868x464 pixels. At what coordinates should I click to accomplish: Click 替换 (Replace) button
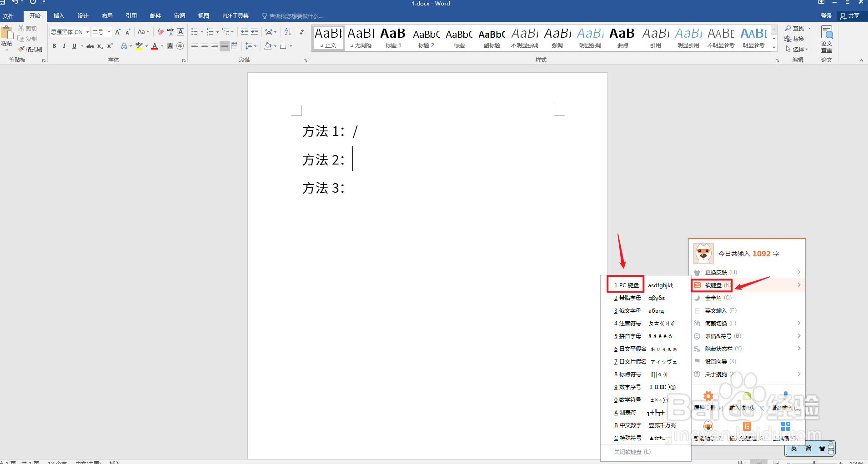794,39
